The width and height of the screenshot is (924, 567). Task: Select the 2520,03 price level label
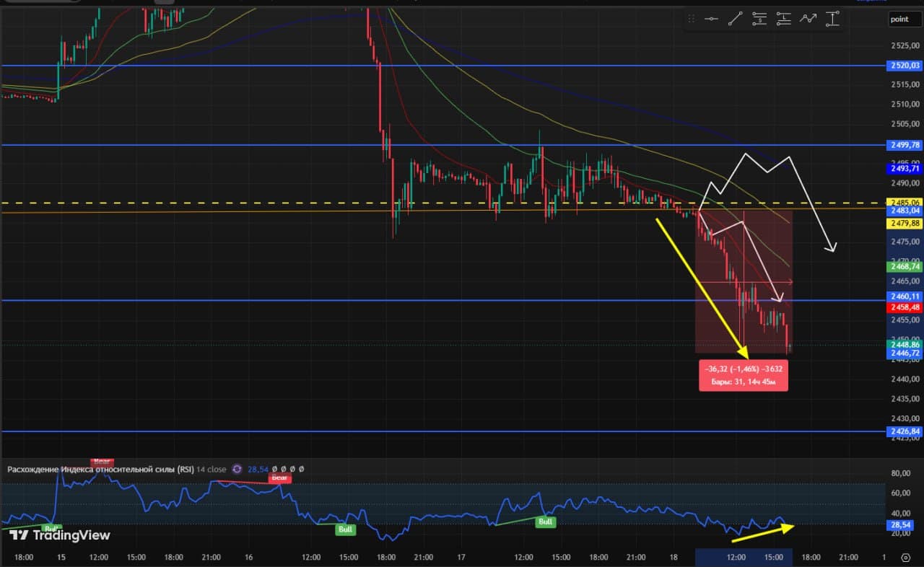[905, 66]
